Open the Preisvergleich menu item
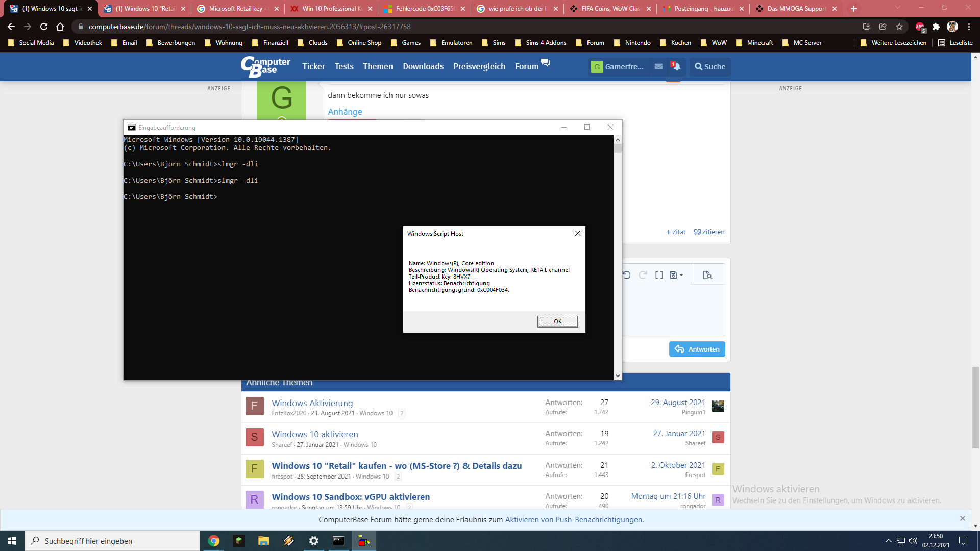980x551 pixels. tap(479, 66)
